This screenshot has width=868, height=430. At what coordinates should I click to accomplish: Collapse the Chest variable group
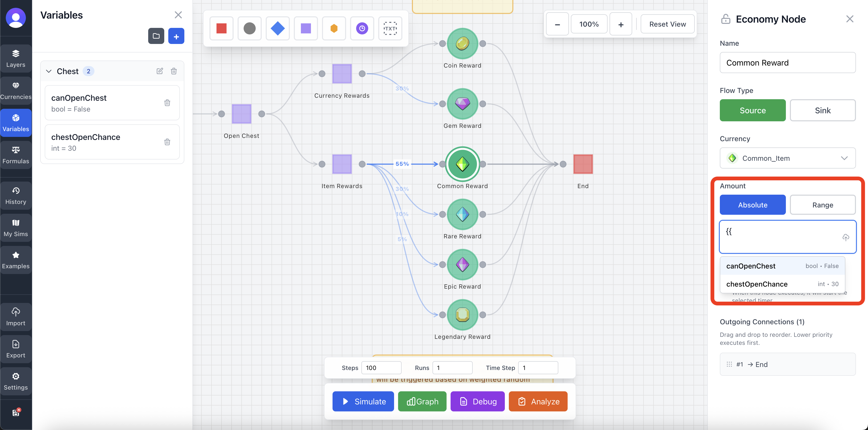49,71
